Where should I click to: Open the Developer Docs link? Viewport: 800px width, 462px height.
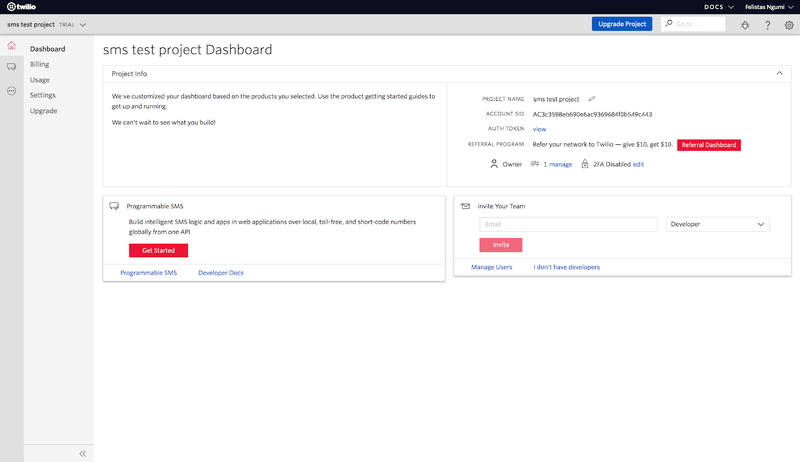point(221,273)
